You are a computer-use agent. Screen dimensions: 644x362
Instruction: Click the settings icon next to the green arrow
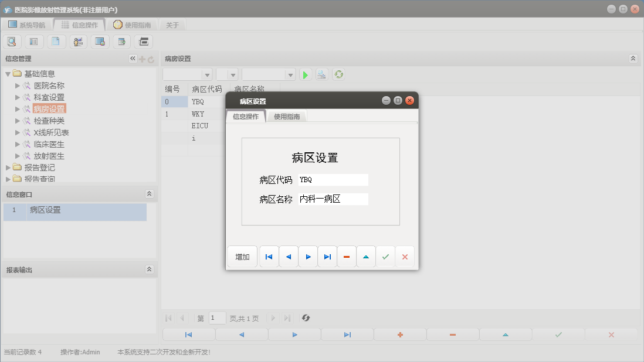point(321,74)
